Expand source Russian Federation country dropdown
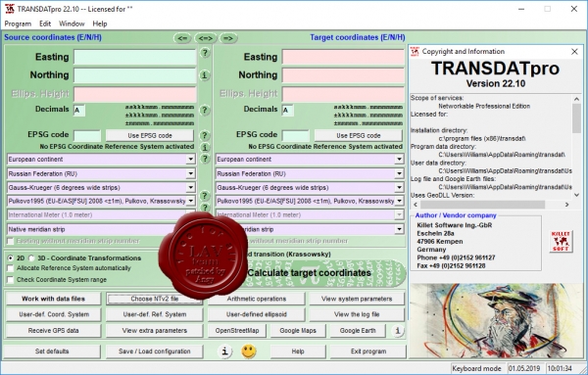 [x=190, y=173]
